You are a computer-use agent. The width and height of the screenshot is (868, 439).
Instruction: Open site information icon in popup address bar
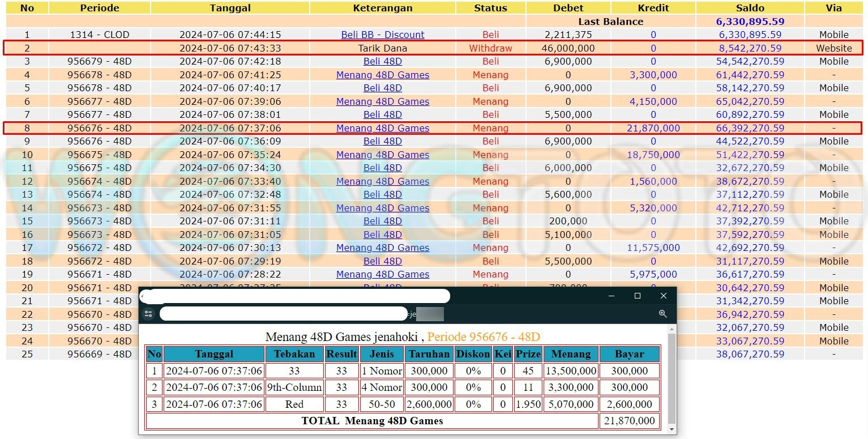[149, 314]
